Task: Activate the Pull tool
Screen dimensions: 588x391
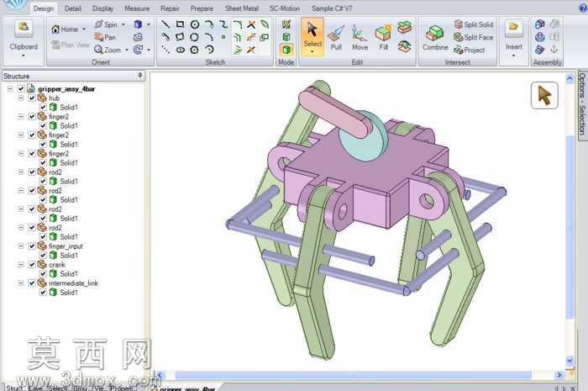Action: [x=336, y=38]
